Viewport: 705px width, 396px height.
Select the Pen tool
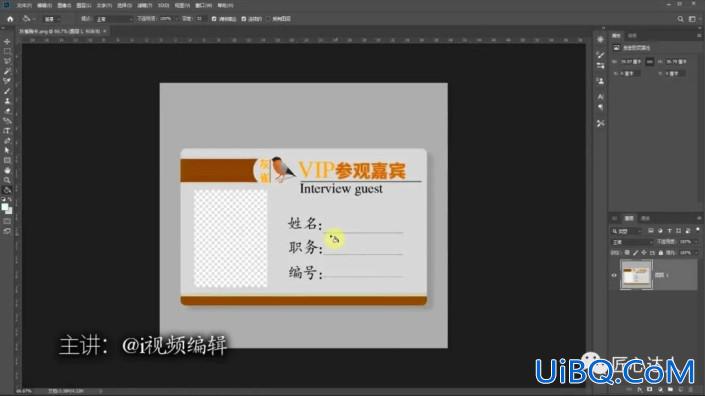(7, 140)
